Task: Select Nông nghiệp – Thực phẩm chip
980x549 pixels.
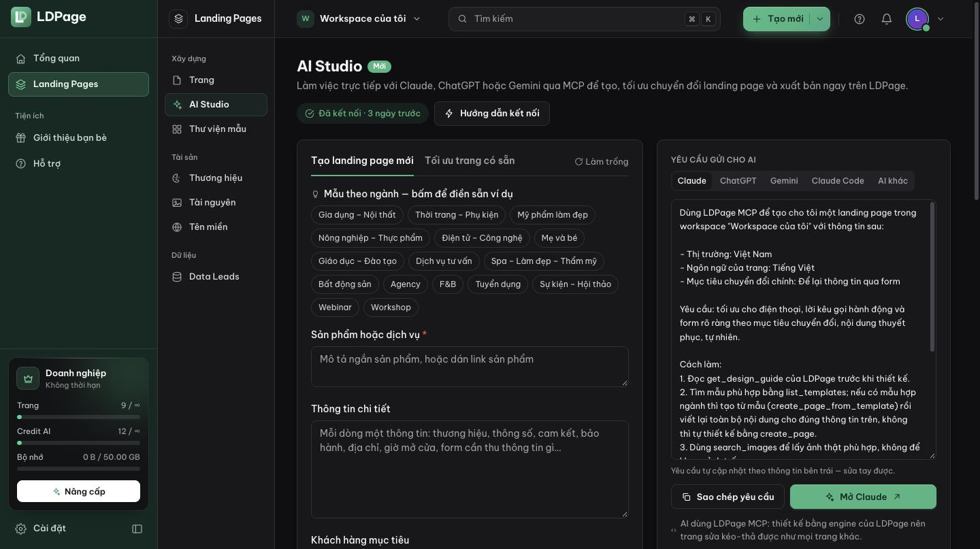Action: (370, 238)
